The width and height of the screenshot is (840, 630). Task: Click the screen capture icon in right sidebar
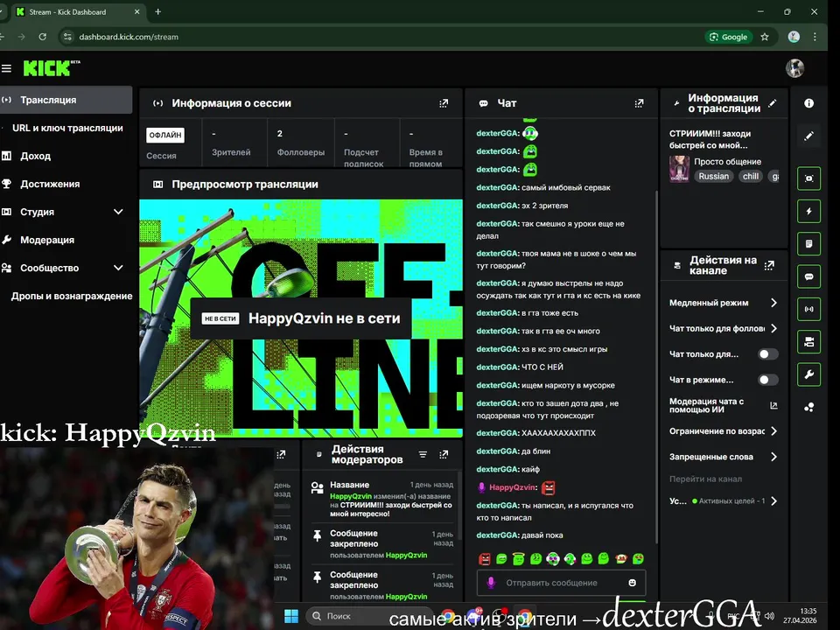tap(808, 178)
